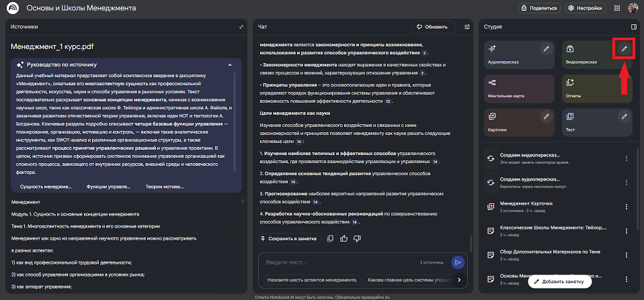Collapse the Источники panel using corner icon
This screenshot has height=300, width=644.
[241, 27]
